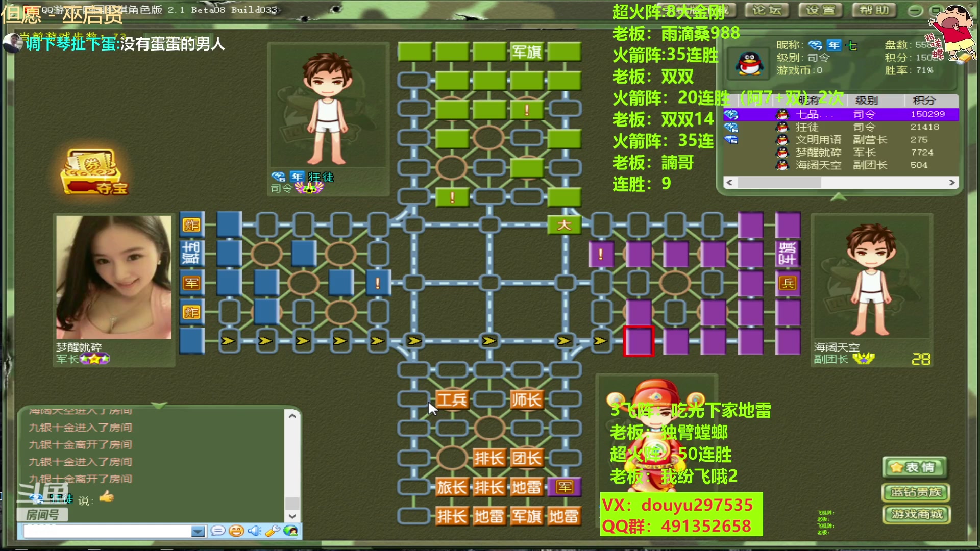
Task: Select the 排长 piece beside 旅长
Action: (489, 487)
